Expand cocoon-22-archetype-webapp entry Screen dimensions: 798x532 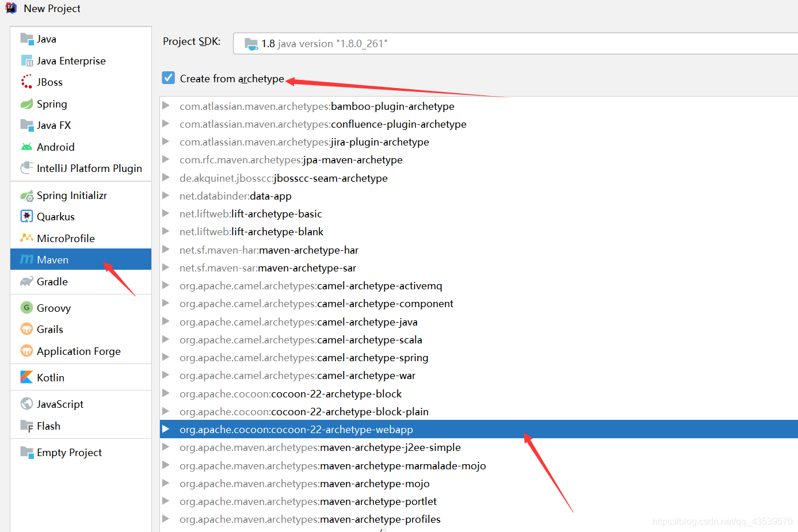pyautogui.click(x=166, y=429)
